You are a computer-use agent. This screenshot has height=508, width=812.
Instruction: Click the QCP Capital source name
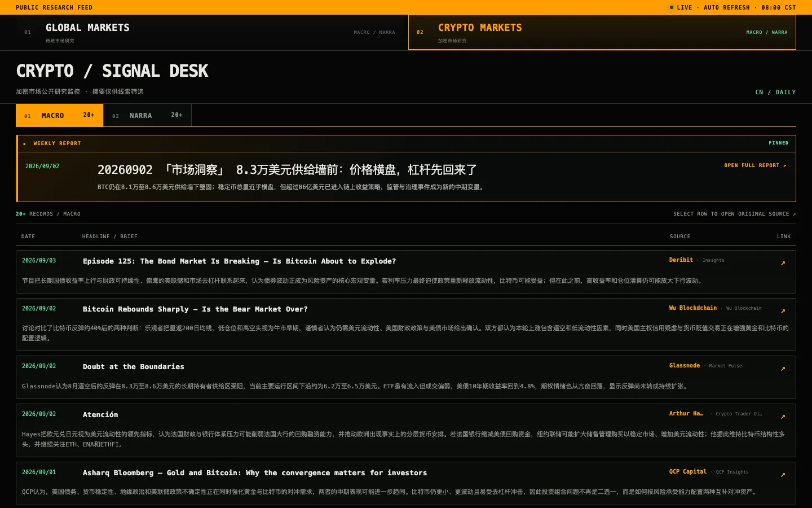coord(688,472)
